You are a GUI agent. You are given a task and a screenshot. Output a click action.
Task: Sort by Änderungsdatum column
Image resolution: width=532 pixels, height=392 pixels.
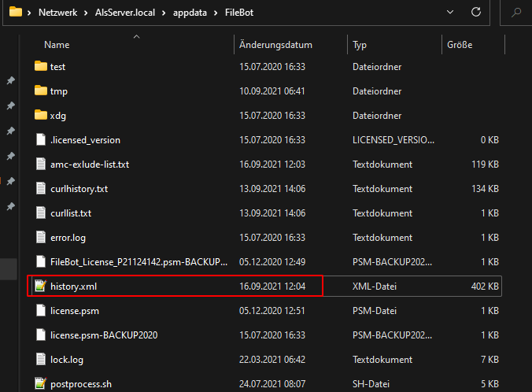click(275, 45)
